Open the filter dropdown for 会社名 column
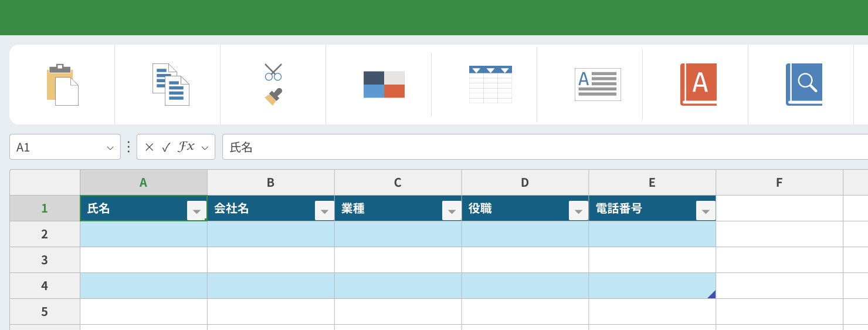Image resolution: width=868 pixels, height=330 pixels. [324, 211]
